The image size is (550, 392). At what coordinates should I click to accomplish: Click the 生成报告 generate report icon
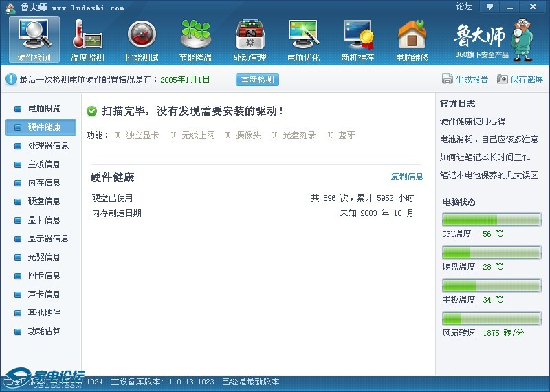click(448, 79)
